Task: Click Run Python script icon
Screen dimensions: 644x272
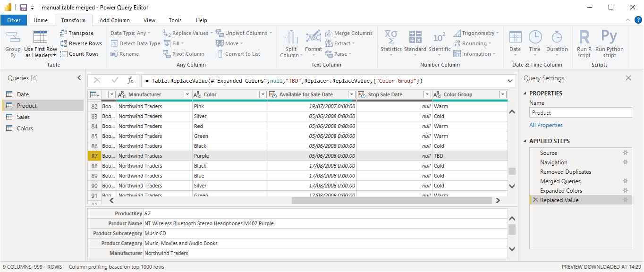Action: pyautogui.click(x=609, y=37)
